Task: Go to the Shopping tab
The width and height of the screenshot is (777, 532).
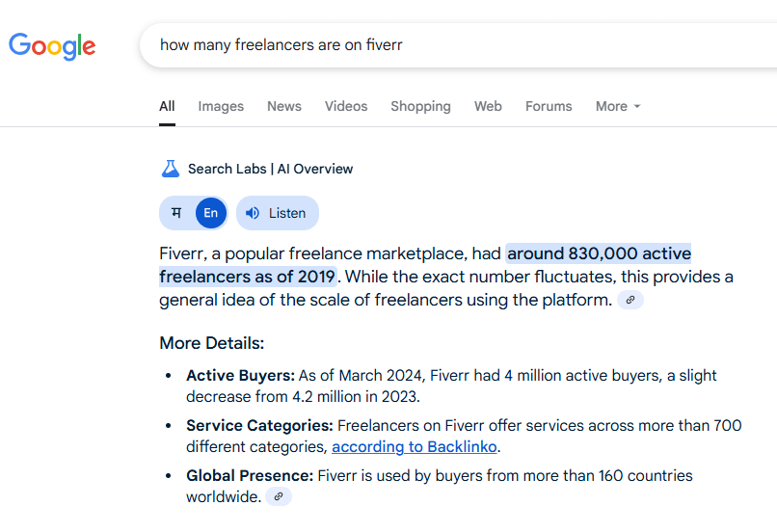Action: tap(420, 106)
